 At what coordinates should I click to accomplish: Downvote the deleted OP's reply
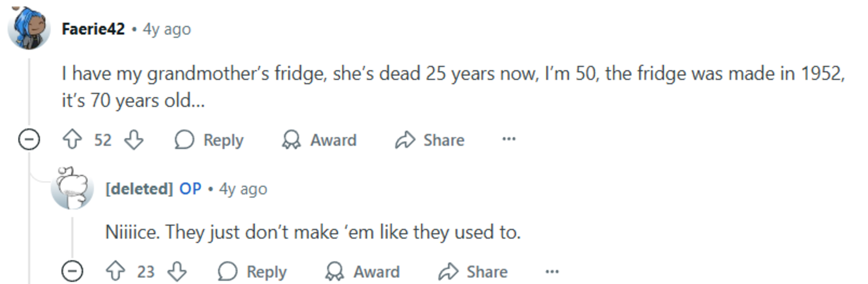tap(177, 272)
